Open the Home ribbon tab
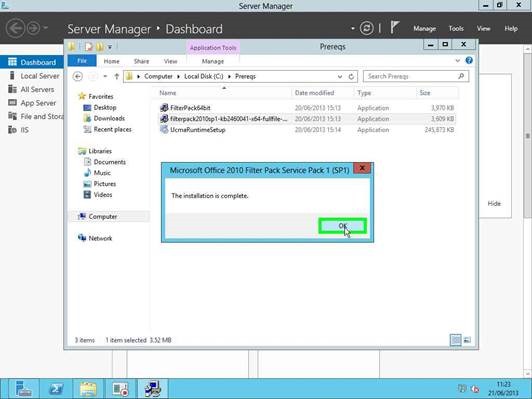 [x=111, y=61]
